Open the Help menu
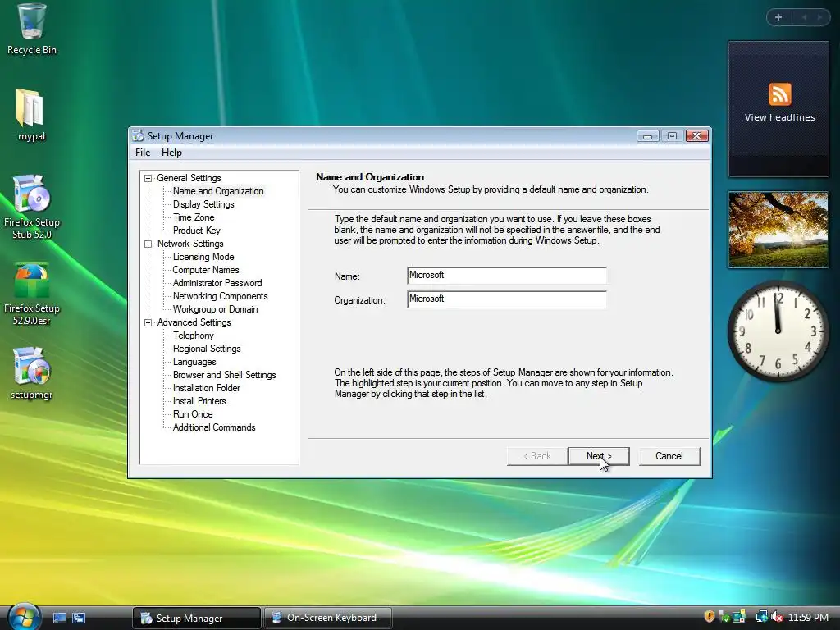 [171, 153]
